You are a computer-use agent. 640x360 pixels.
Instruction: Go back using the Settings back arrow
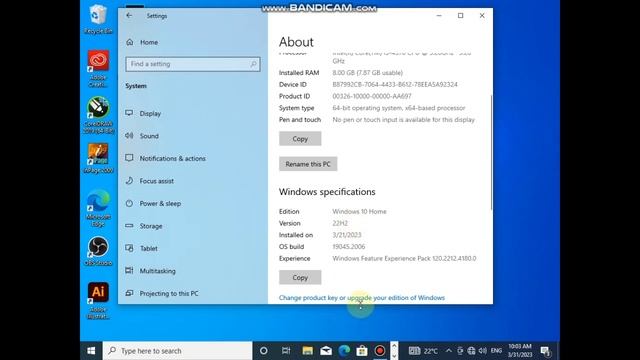click(x=129, y=16)
